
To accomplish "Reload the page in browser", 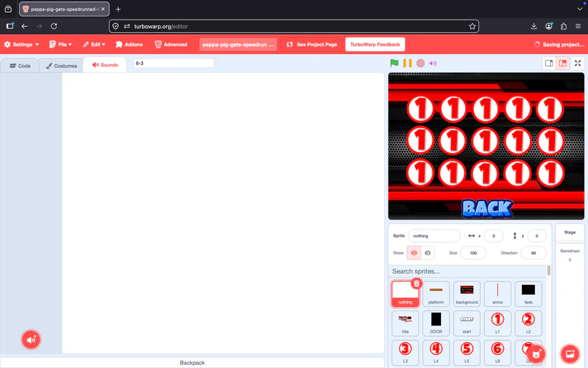I will (x=54, y=26).
